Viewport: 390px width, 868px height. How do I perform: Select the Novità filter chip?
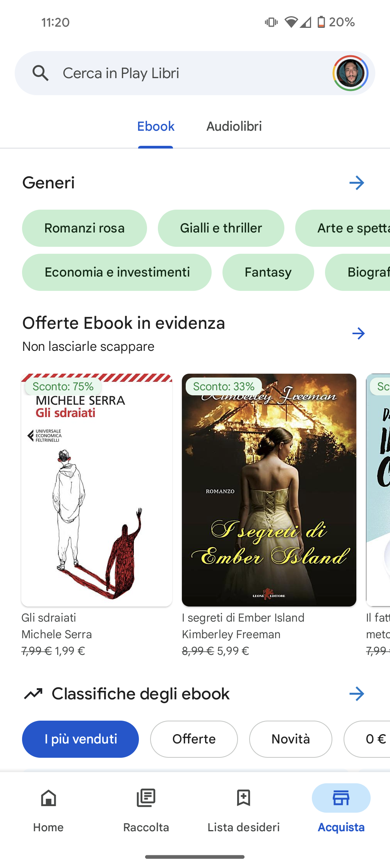[291, 739]
